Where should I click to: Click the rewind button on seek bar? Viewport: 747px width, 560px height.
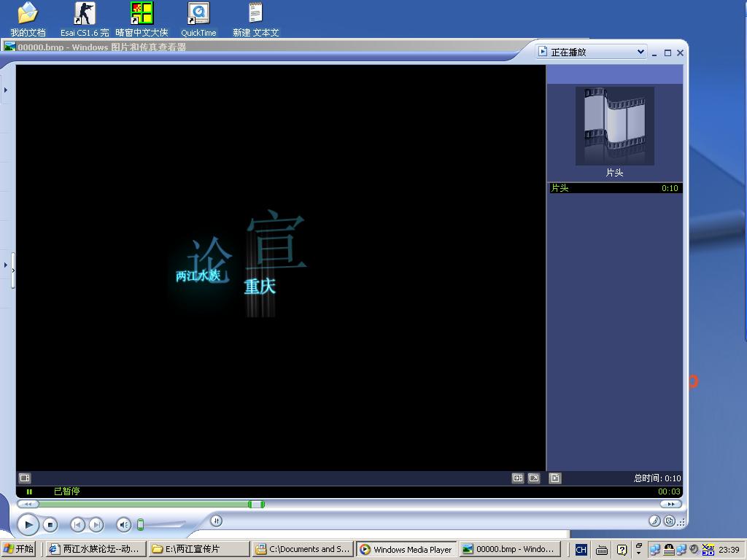click(28, 504)
